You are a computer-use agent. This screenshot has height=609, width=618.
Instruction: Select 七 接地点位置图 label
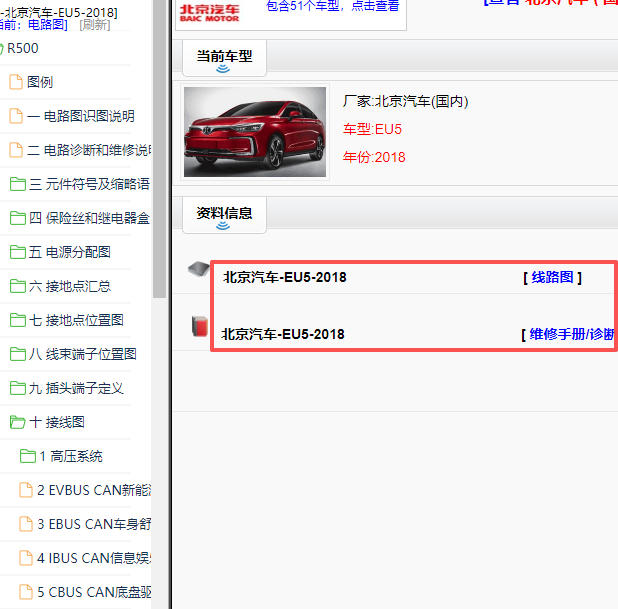click(x=76, y=320)
